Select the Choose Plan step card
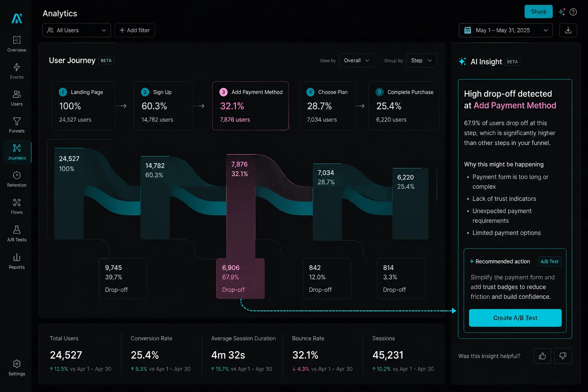The image size is (588, 392). pos(328,106)
